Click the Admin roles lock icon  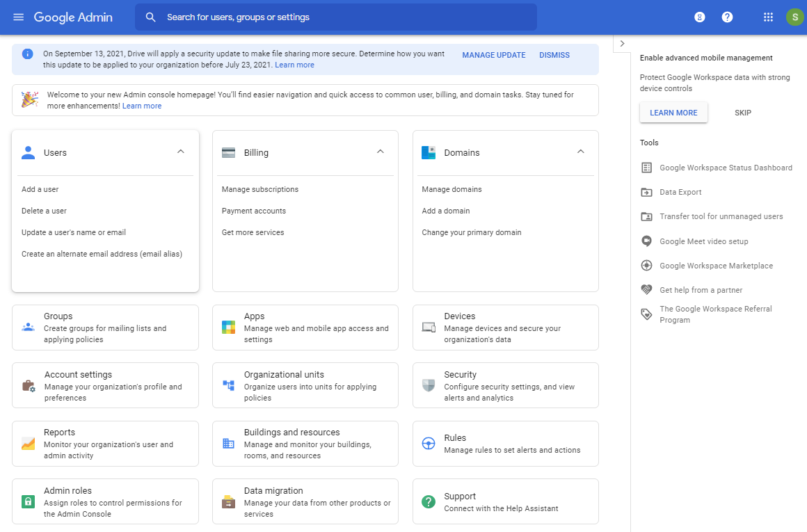coord(29,501)
